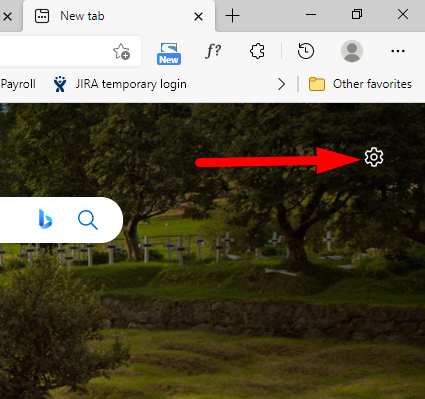Add this page to favorites using the star icon

tap(121, 51)
